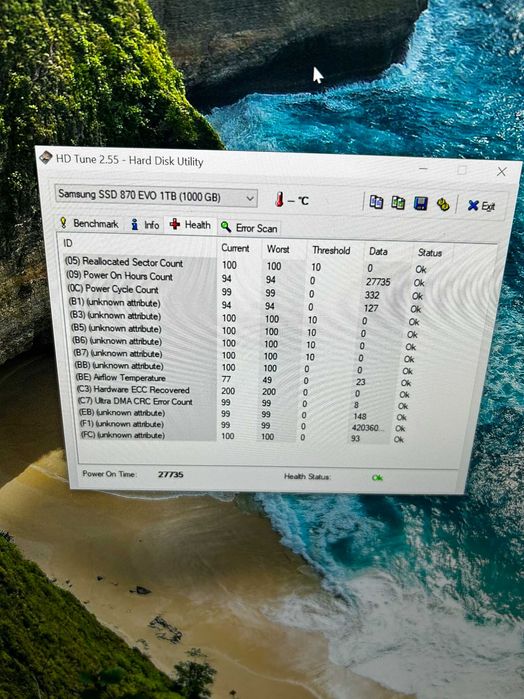The image size is (524, 699).
Task: Click the copy screenshot to clipboard icon
Action: [398, 203]
